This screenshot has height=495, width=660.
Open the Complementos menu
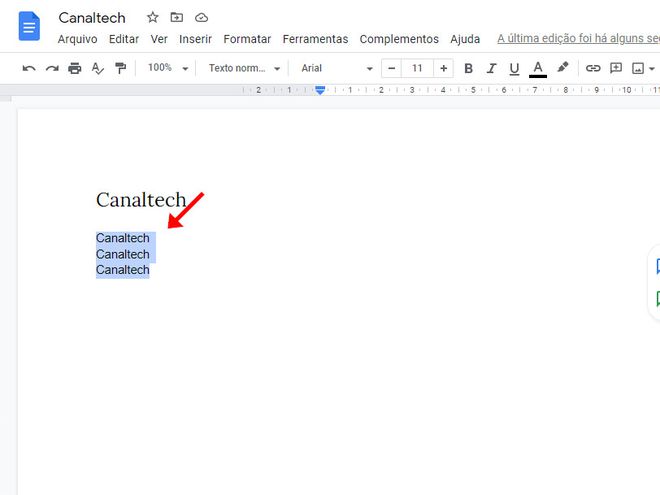pyautogui.click(x=399, y=39)
